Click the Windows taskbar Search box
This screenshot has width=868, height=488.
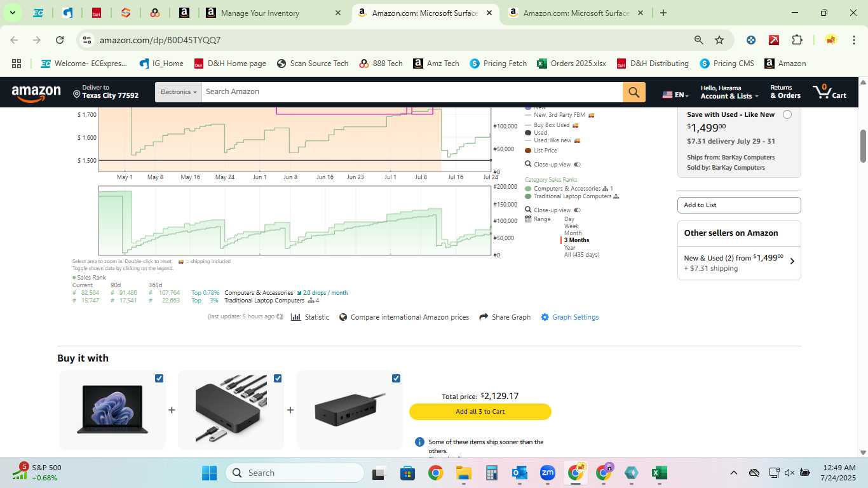tap(295, 473)
